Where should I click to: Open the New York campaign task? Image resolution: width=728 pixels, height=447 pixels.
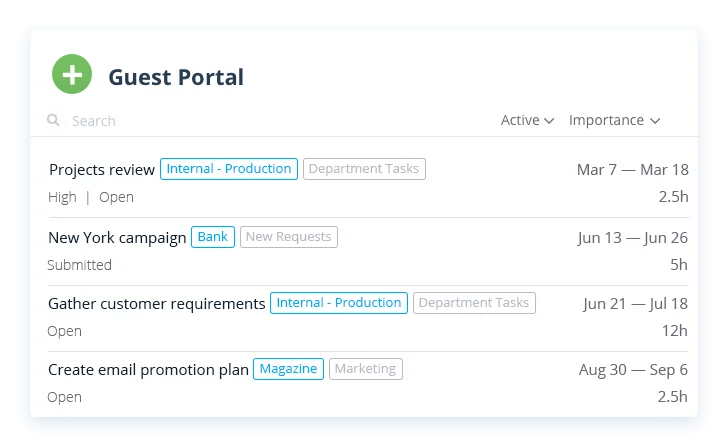click(117, 238)
